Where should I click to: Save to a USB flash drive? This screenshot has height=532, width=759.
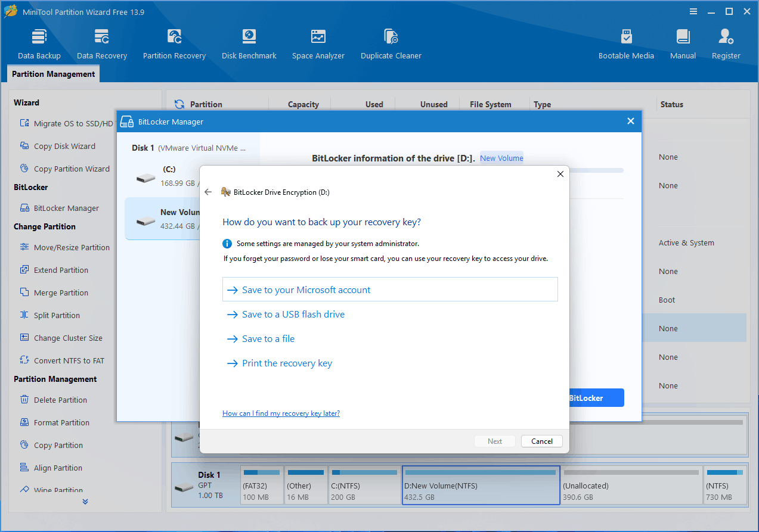pyautogui.click(x=286, y=314)
